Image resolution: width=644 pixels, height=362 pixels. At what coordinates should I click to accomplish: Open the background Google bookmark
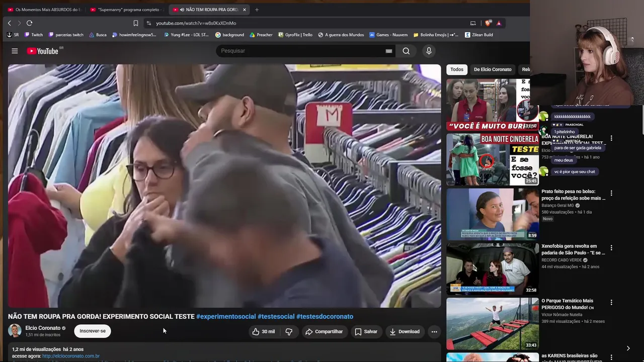pyautogui.click(x=229, y=35)
